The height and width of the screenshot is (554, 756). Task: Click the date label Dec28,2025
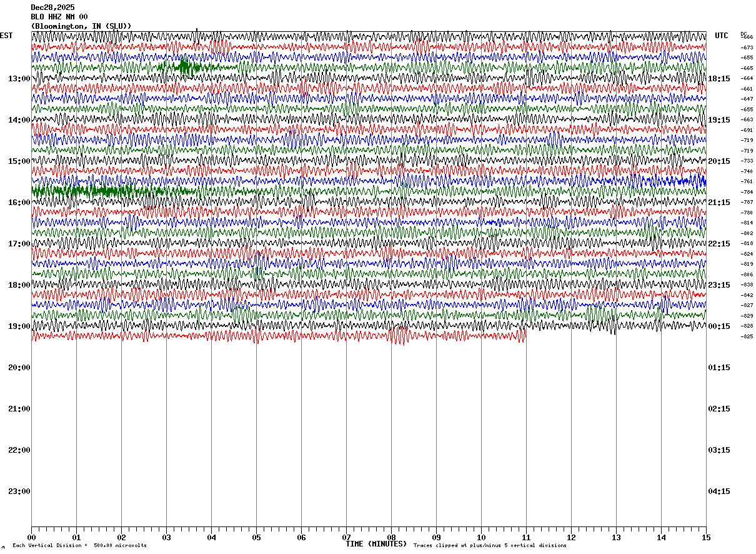pos(52,8)
